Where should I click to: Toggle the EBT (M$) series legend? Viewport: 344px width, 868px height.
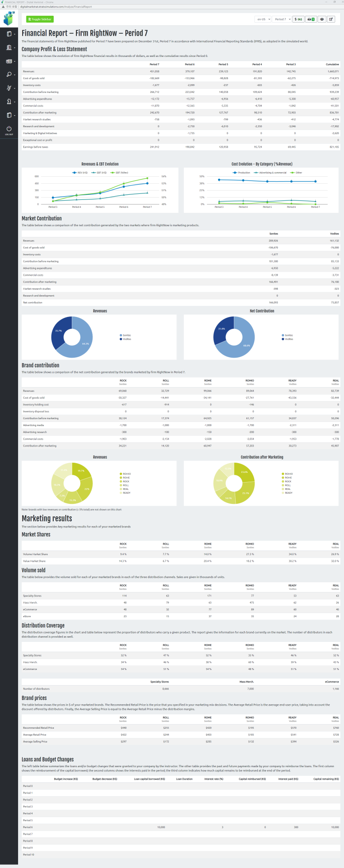point(99,173)
